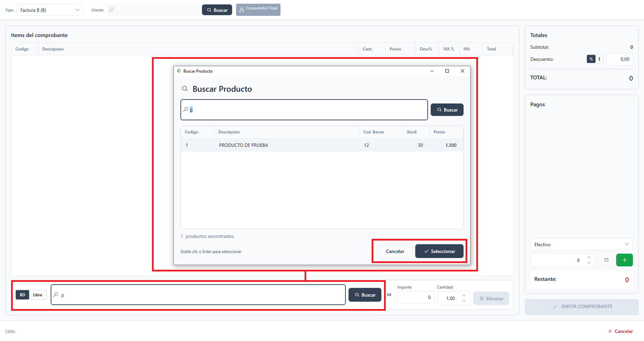
Task: Click the small icon left of Importe
Action: (389, 295)
